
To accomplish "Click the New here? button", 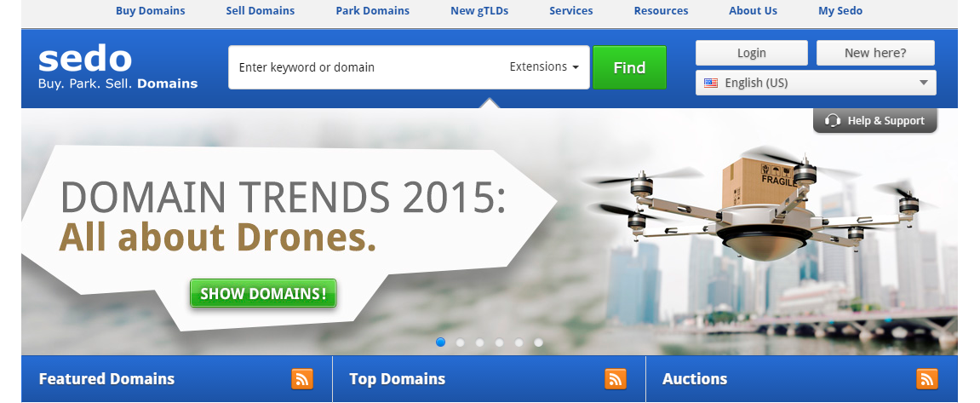I will click(875, 53).
